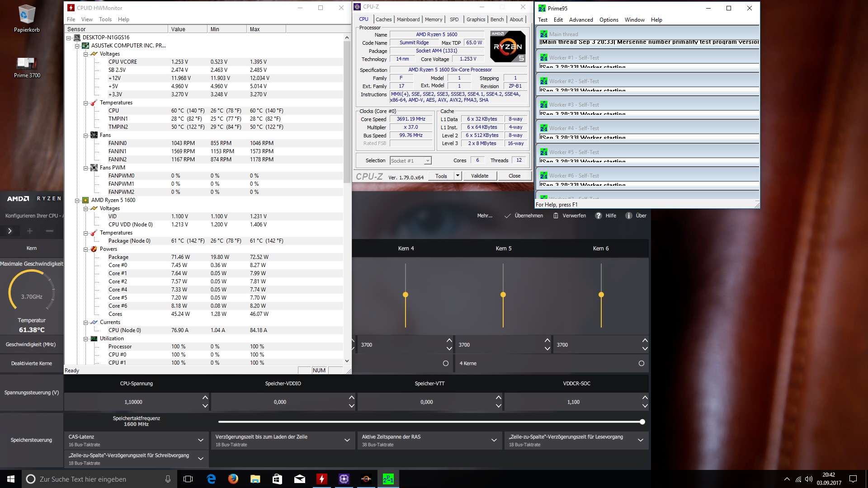Expand the CAS-Latenz dropdown
The height and width of the screenshot is (488, 868).
pos(200,440)
